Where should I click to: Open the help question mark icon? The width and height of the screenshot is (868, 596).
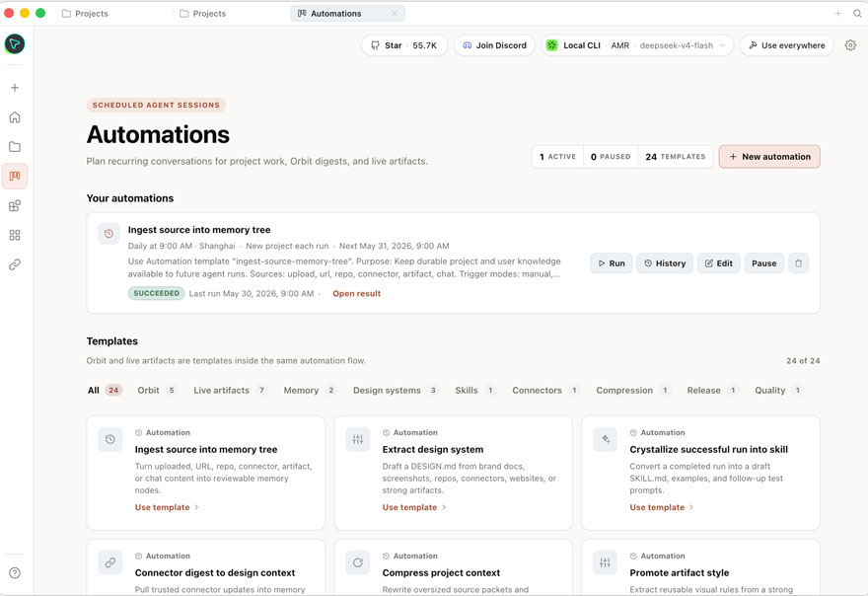pos(15,572)
